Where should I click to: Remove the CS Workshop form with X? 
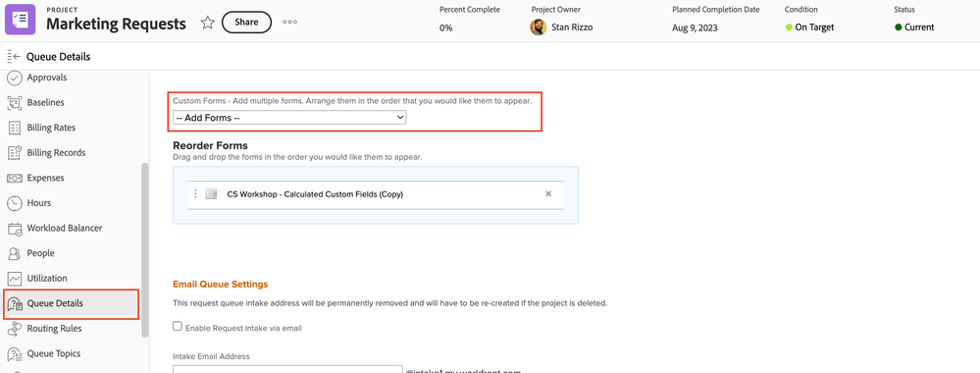point(548,194)
